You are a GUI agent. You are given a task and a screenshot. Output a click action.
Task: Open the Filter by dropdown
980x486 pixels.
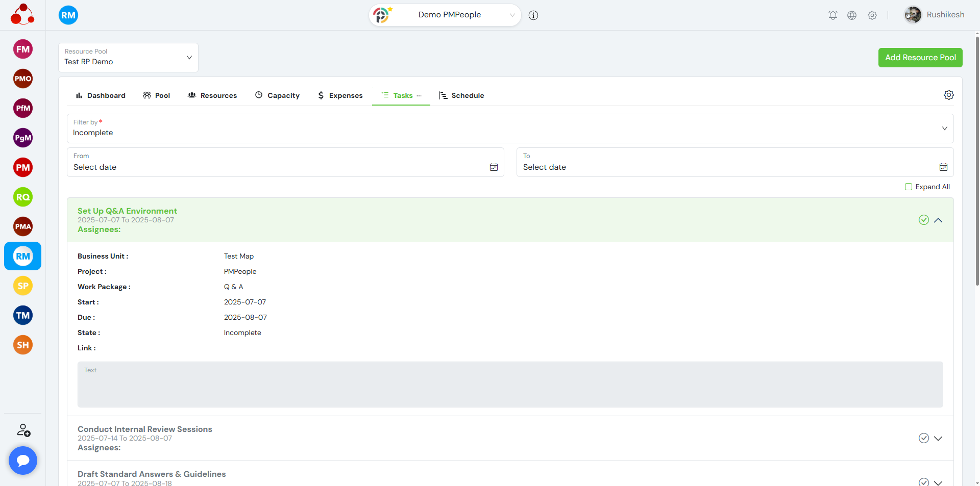(x=510, y=129)
